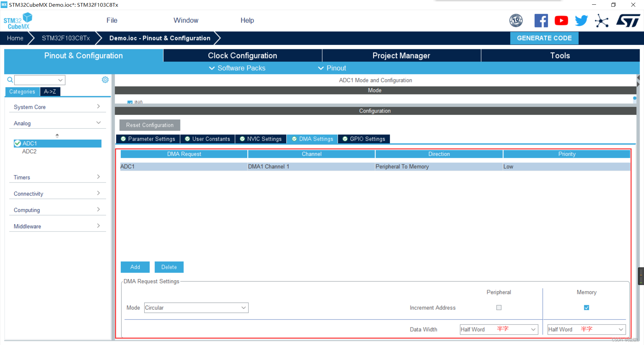644x345 pixels.
Task: Select ADC1 in the Analog list
Action: point(58,143)
